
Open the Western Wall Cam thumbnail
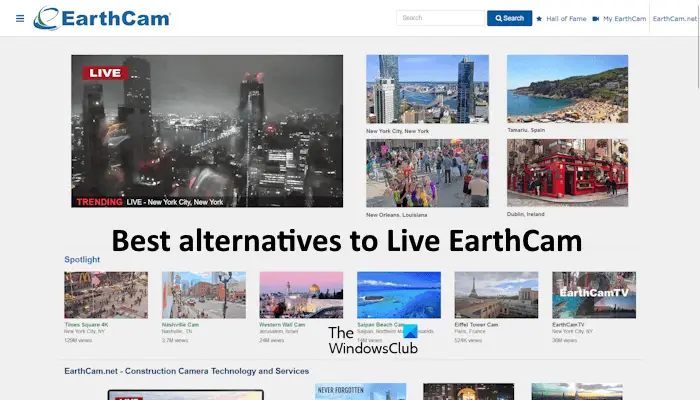tap(301, 295)
